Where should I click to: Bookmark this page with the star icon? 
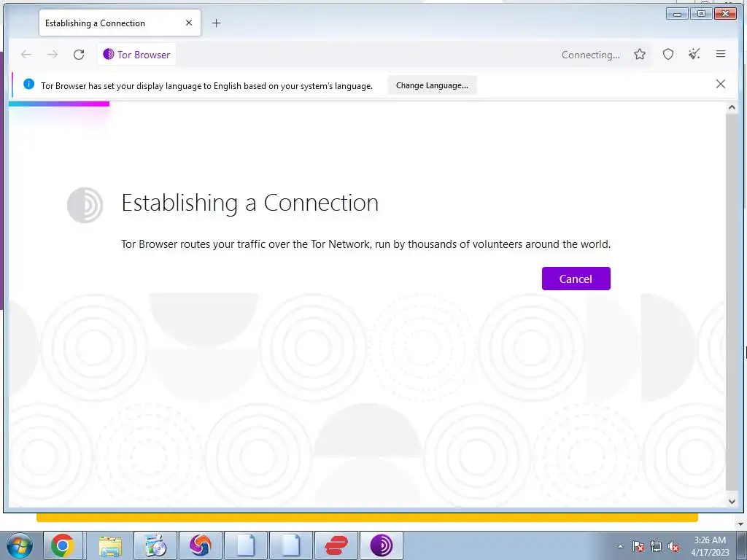click(x=640, y=54)
